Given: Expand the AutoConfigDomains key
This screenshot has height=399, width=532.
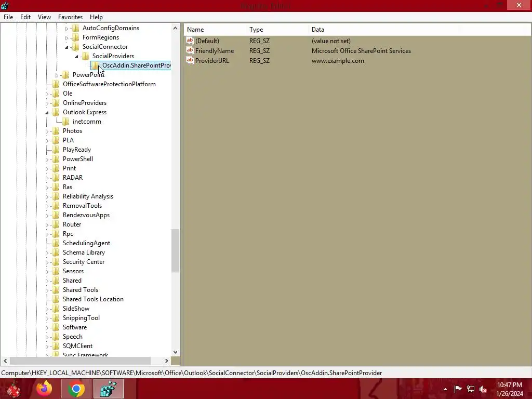Looking at the screenshot, I should pos(67,29).
